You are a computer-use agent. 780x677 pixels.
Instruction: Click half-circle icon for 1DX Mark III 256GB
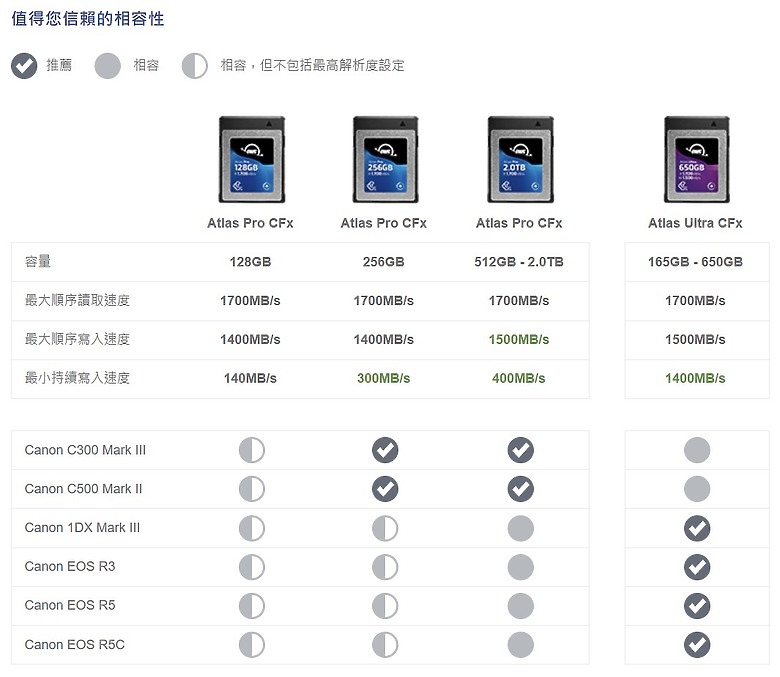[385, 528]
